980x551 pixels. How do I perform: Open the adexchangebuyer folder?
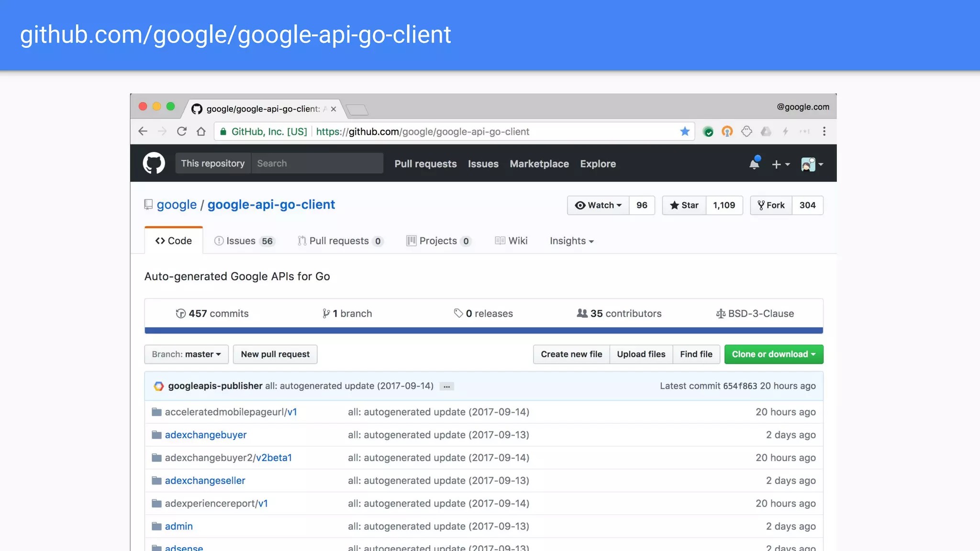tap(206, 435)
